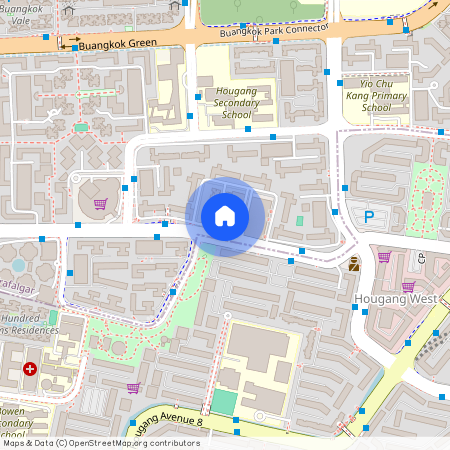Select the blue parking P icon
Viewport: 450px width, 450px height.
coord(369,217)
